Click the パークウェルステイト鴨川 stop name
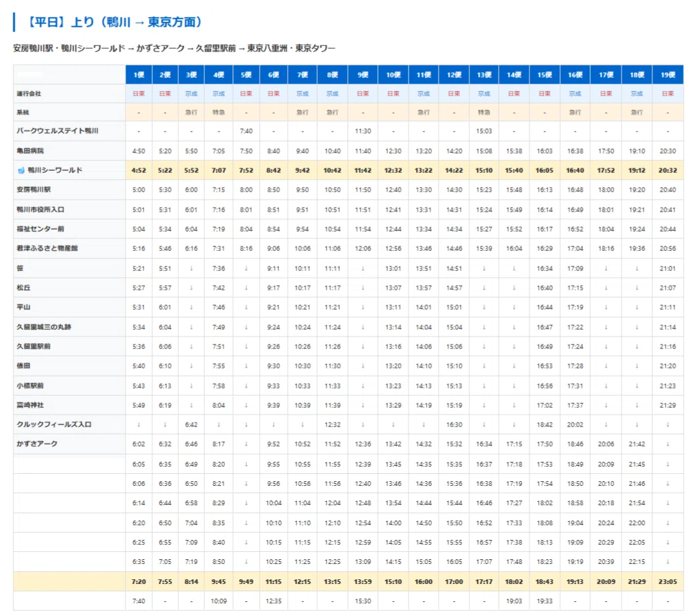 point(57,131)
